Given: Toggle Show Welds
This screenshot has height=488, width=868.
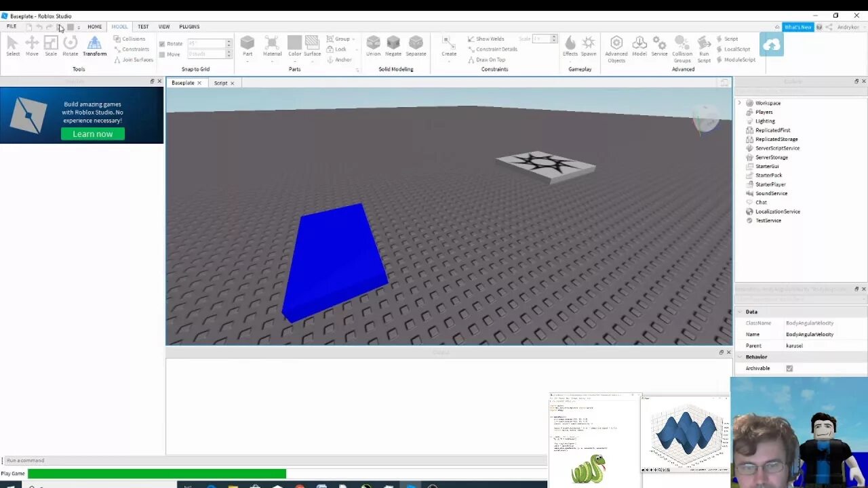Looking at the screenshot, I should [486, 39].
